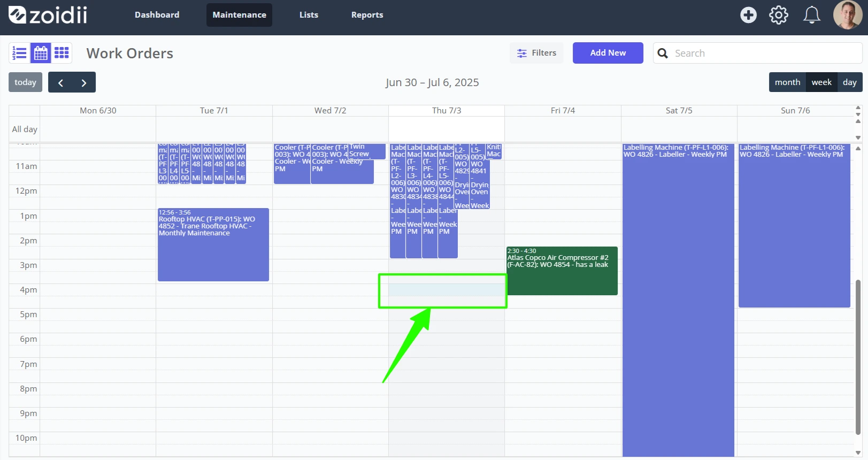Click the calendar vertical scrollbar thumb
This screenshot has width=868, height=460.
point(858,357)
